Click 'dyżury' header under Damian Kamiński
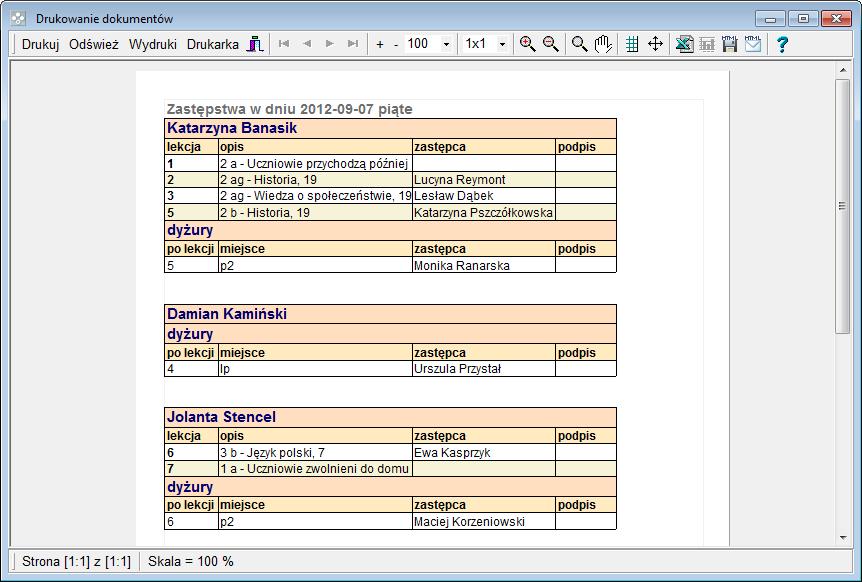862x582 pixels. (390, 334)
